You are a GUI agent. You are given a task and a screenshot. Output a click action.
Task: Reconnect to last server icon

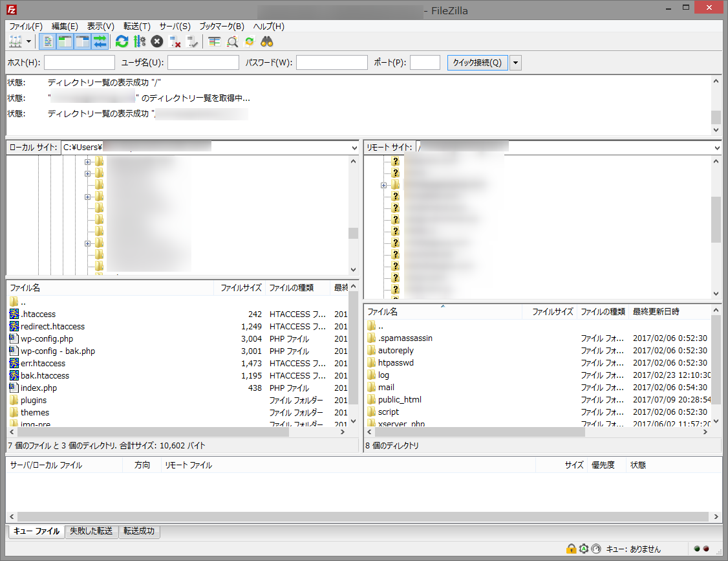[x=192, y=42]
